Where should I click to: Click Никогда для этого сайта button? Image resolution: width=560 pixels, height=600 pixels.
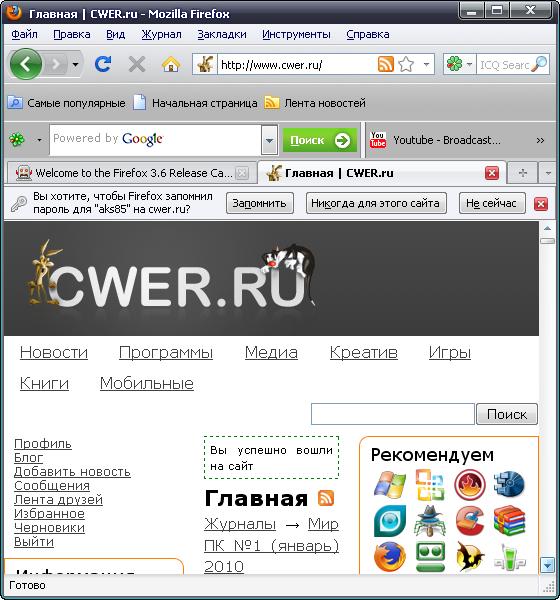pos(376,203)
